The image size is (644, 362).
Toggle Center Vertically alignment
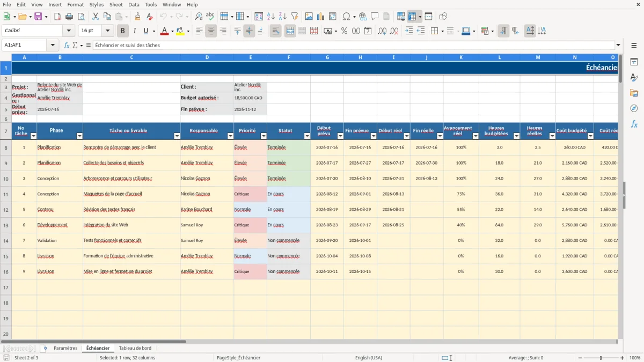pos(249,31)
